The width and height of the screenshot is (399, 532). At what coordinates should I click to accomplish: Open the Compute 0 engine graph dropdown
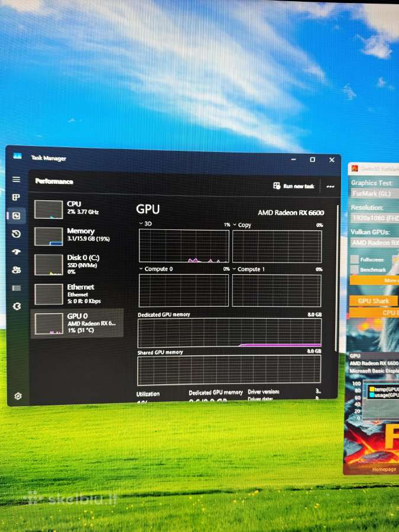pos(141,268)
